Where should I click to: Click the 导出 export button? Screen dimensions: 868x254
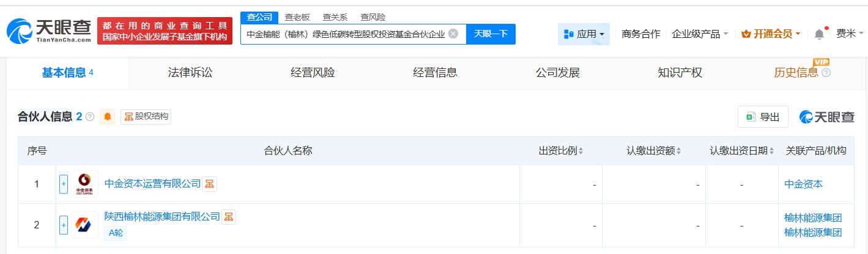[763, 117]
